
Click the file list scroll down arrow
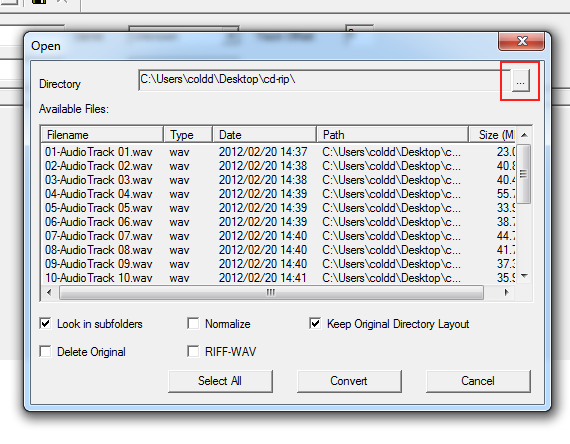[524, 276]
